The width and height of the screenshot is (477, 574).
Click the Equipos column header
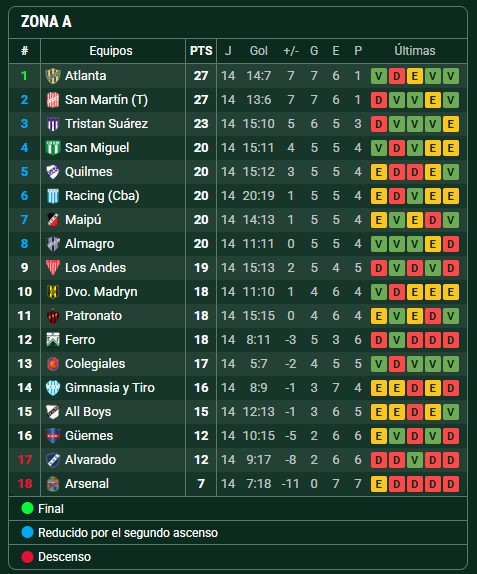(x=111, y=51)
